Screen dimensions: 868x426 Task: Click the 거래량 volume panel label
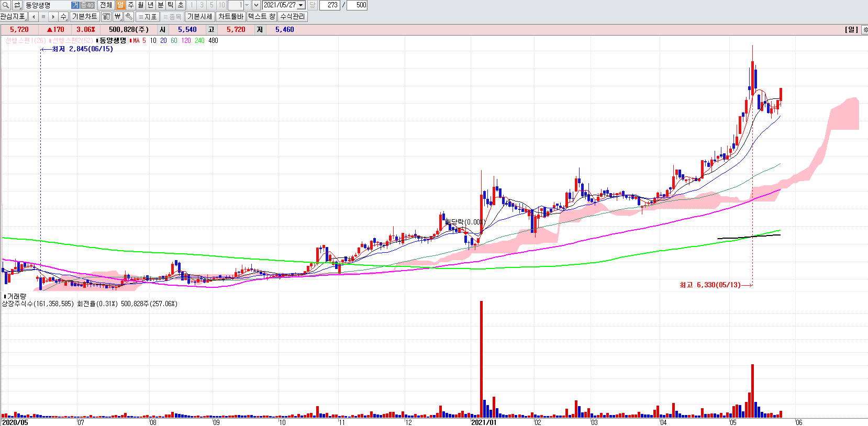pyautogui.click(x=16, y=296)
